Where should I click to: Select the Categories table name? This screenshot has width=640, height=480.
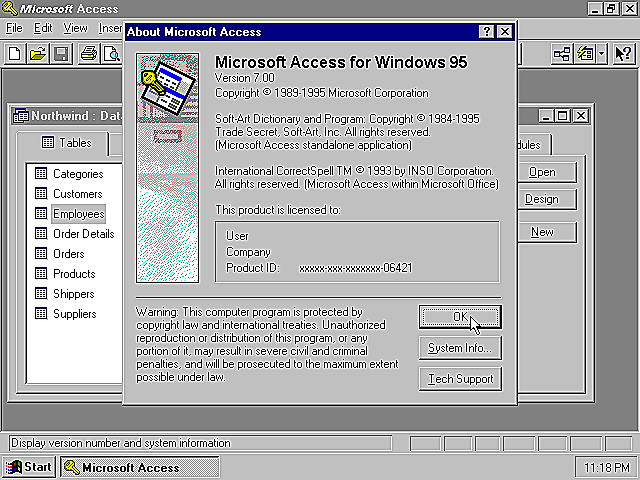click(78, 174)
